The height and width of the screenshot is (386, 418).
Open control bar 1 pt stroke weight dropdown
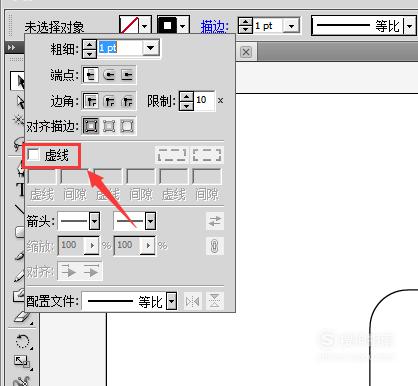point(291,26)
